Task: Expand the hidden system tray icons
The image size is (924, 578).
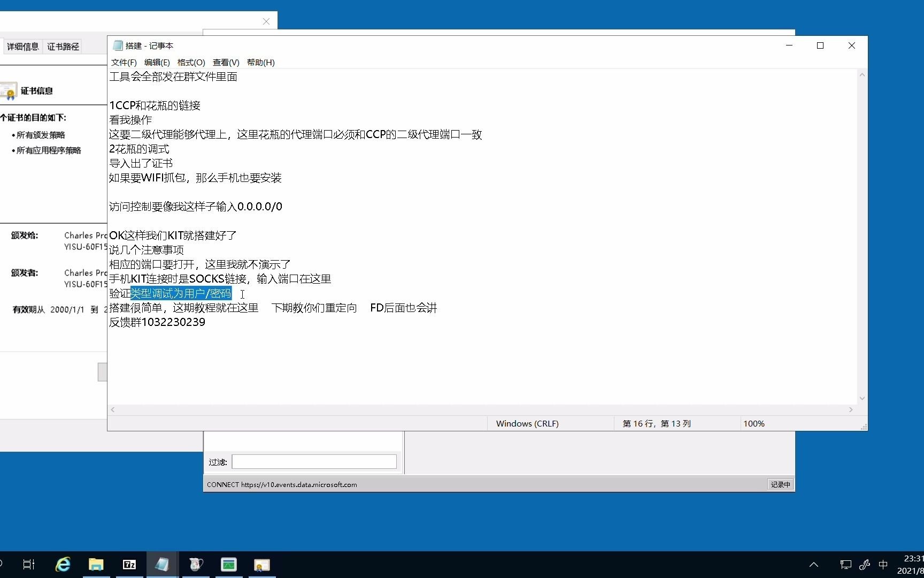Action: (x=814, y=564)
